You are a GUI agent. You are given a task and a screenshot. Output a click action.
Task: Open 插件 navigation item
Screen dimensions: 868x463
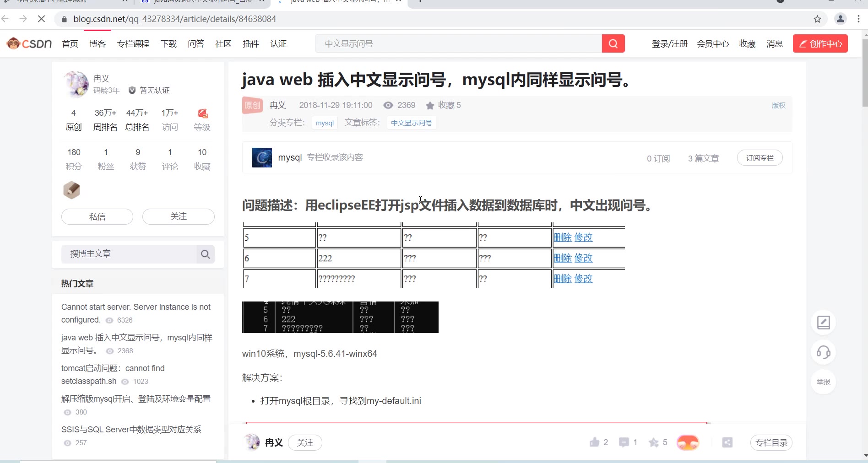point(251,43)
